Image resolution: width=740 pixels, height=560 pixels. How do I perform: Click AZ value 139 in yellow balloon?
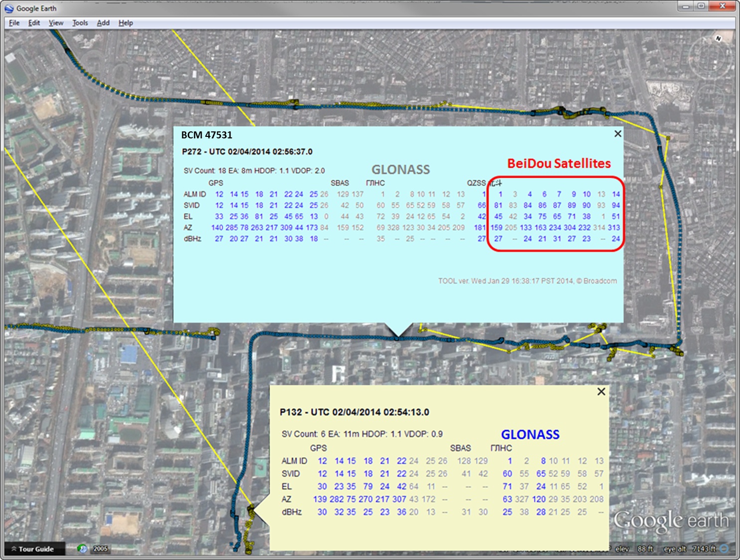(320, 499)
